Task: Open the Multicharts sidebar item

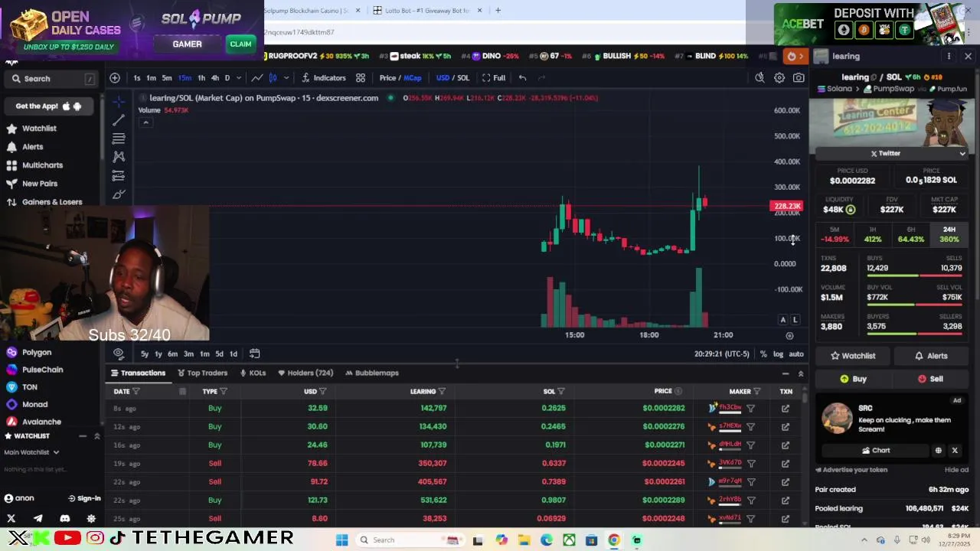Action: (x=42, y=165)
